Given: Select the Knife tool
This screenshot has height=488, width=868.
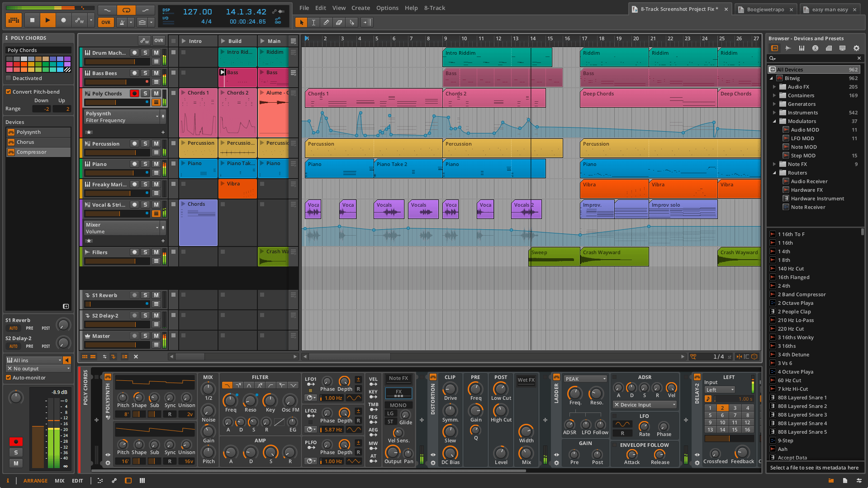Looking at the screenshot, I should [x=352, y=22].
